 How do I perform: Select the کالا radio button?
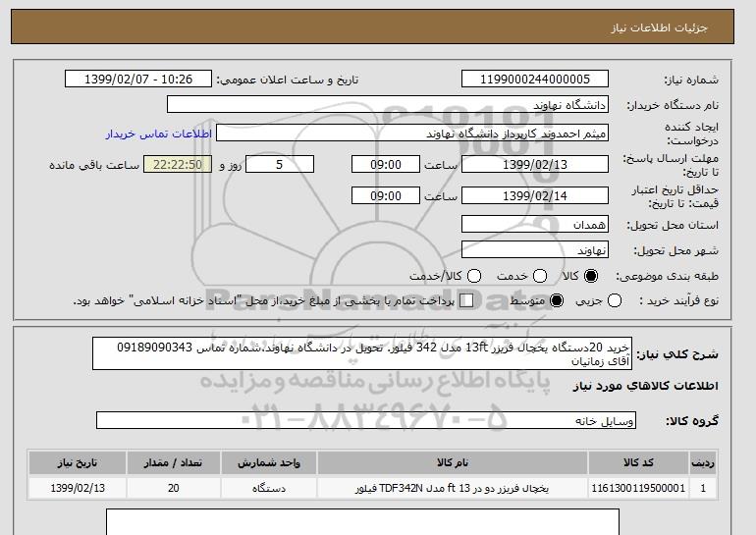tap(591, 276)
